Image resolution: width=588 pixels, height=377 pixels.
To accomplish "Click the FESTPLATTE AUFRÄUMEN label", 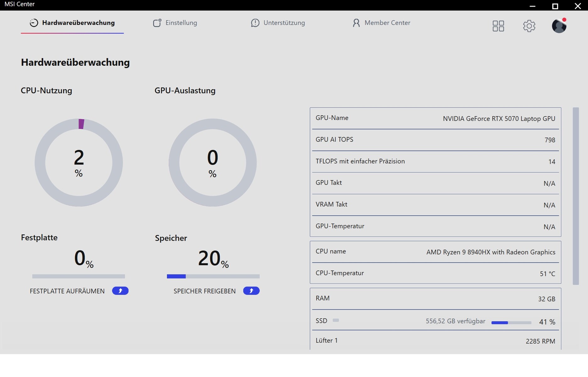I will pos(67,291).
